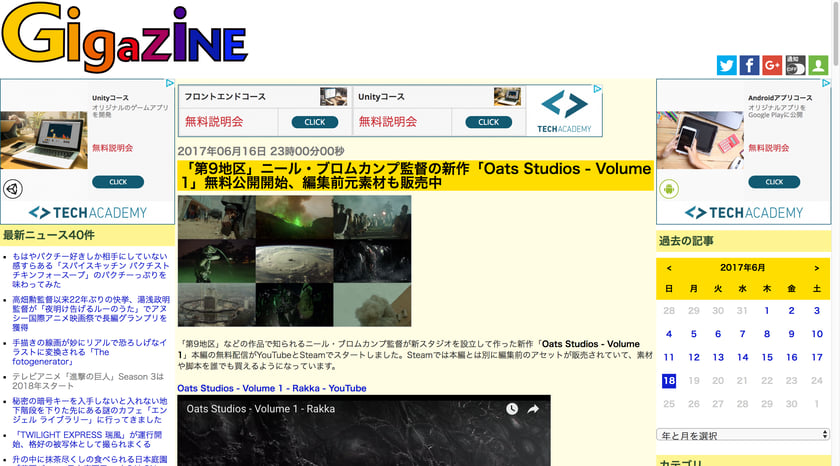This screenshot has height=466, width=840.
Task: Click the Unity logo icon in left ad
Action: point(13,189)
